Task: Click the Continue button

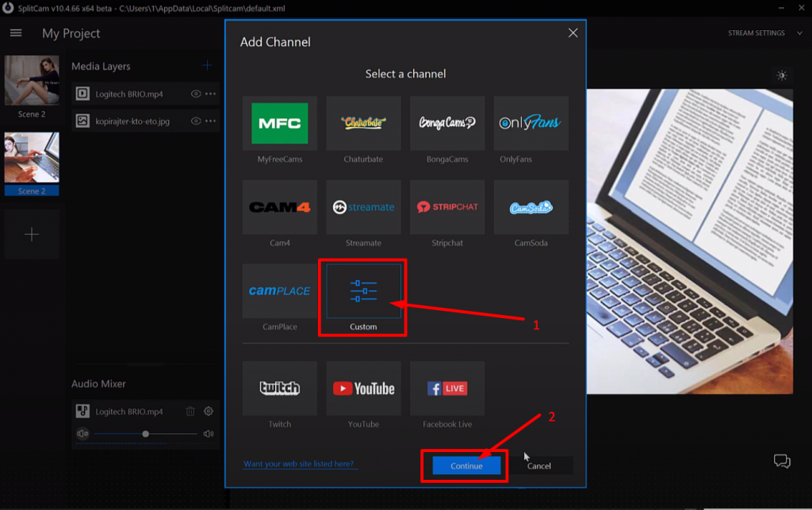Action: click(x=466, y=466)
